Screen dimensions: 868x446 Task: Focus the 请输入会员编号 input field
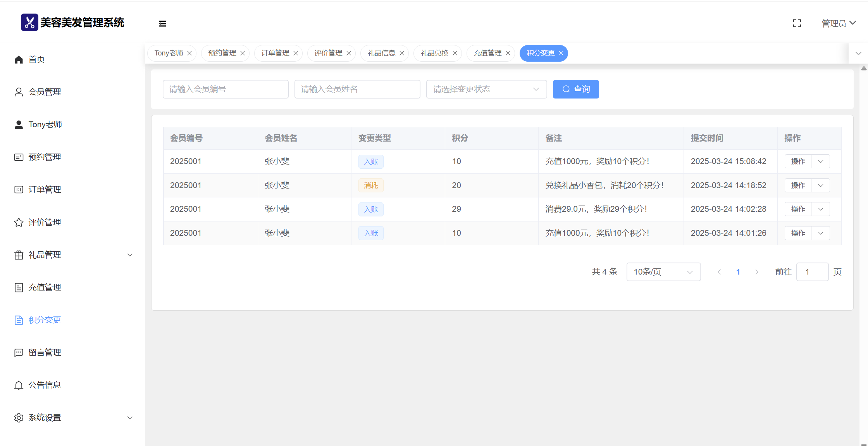[226, 89]
